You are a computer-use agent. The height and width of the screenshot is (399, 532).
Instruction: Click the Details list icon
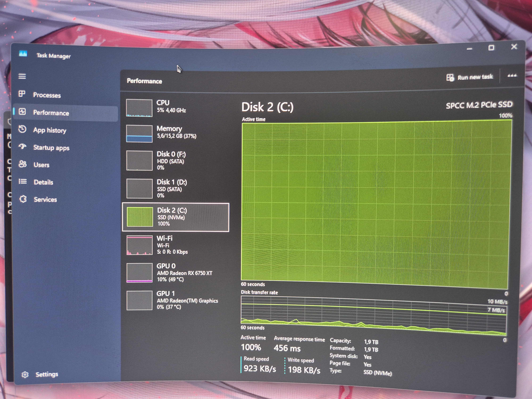coord(23,181)
